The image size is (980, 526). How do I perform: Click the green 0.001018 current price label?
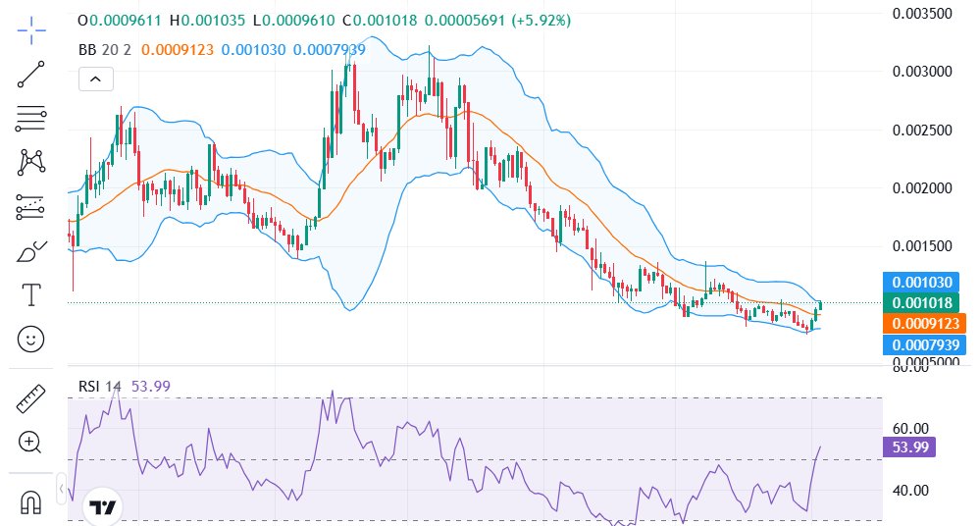pyautogui.click(x=923, y=302)
